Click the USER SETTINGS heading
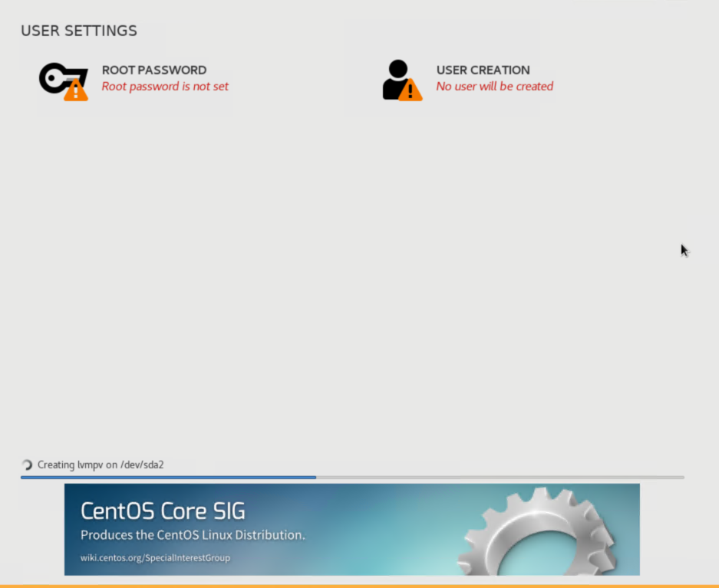The width and height of the screenshot is (722, 588). (79, 31)
